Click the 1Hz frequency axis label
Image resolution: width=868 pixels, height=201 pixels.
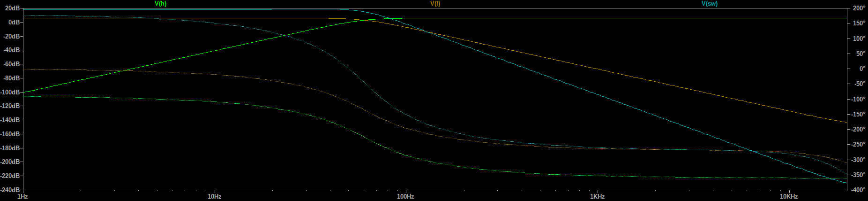coord(22,196)
